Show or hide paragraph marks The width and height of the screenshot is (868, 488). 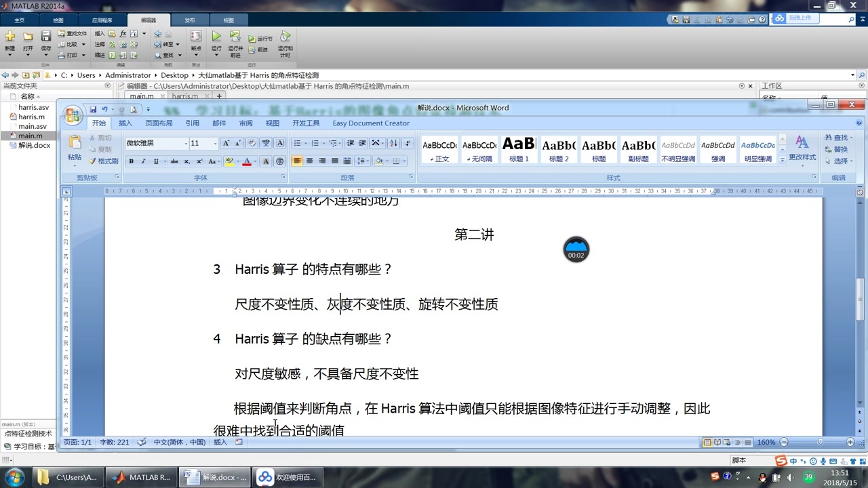click(408, 143)
